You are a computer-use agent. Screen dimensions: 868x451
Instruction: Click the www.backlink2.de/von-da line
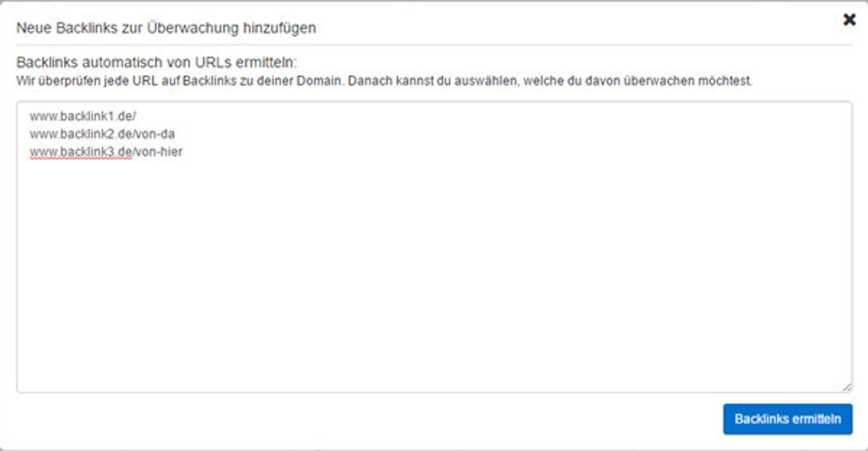(102, 134)
